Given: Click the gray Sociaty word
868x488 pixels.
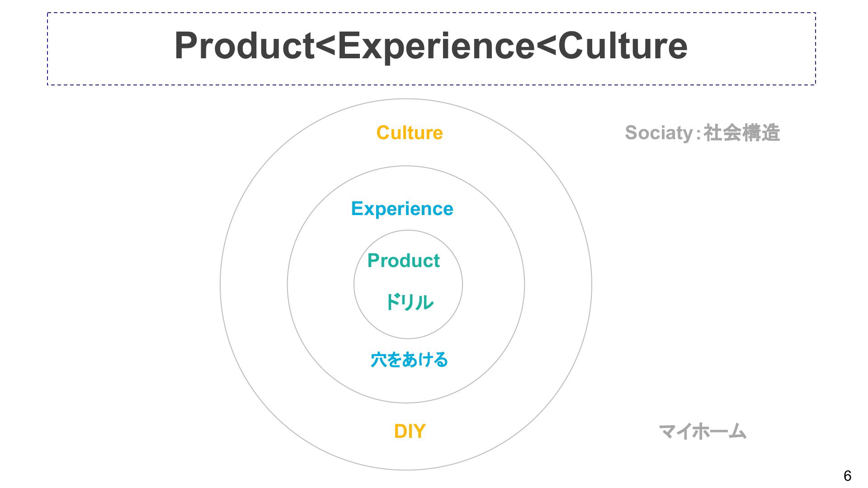Looking at the screenshot, I should click(x=659, y=133).
